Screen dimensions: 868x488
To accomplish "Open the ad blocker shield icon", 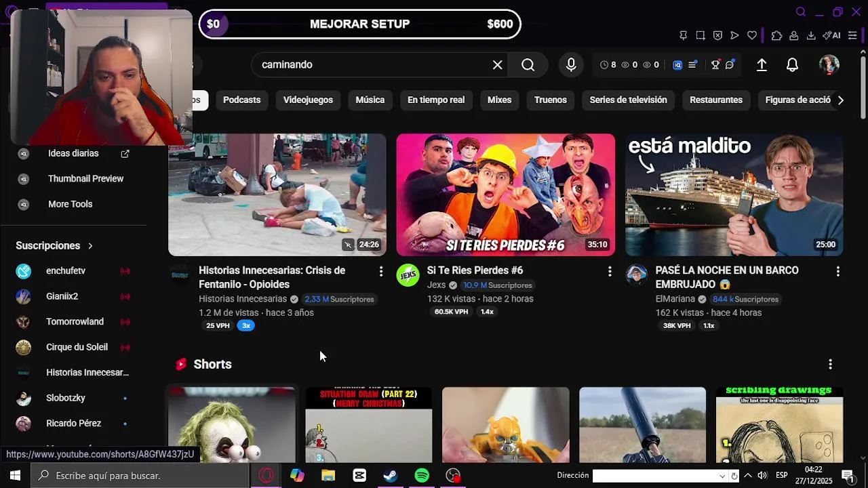I will tap(717, 36).
